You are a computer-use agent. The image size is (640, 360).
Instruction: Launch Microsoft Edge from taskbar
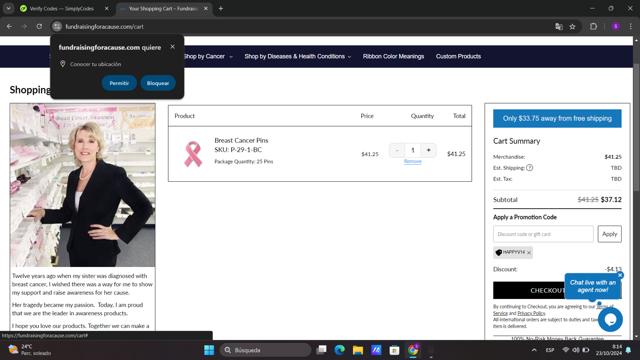pyautogui.click(x=340, y=350)
